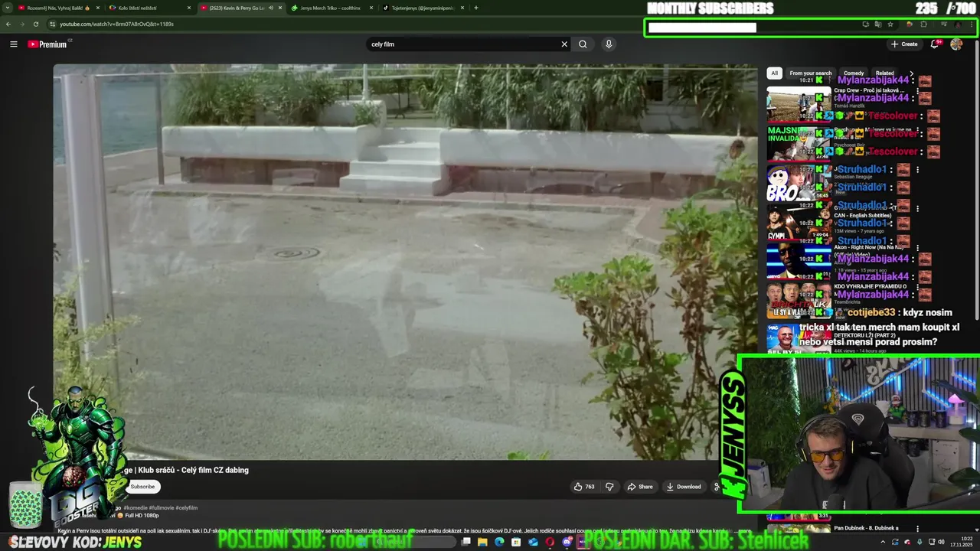Open YouTube notifications bell
Screen dimensions: 980x551
935,44
